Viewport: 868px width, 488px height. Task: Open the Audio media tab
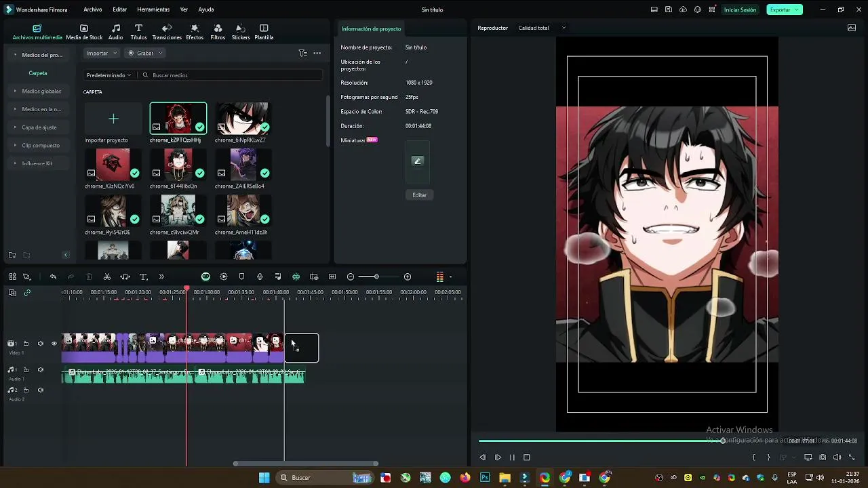[x=116, y=32]
